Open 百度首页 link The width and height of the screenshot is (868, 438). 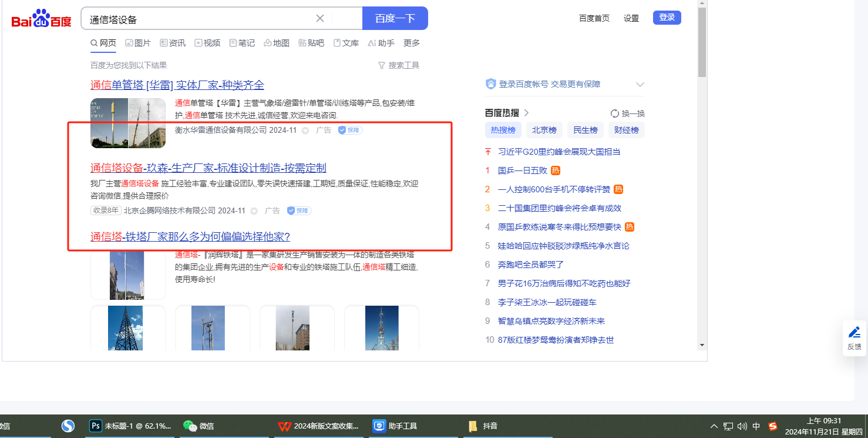pyautogui.click(x=594, y=18)
